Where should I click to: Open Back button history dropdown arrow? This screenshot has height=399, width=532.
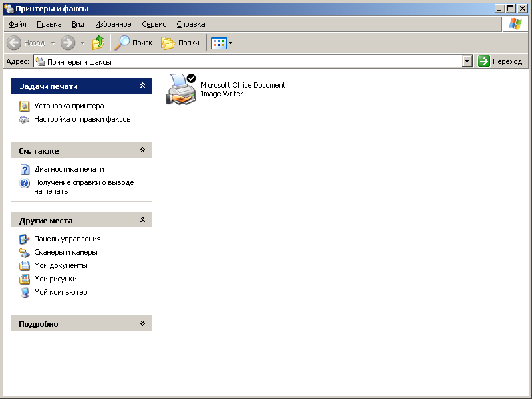[x=53, y=43]
